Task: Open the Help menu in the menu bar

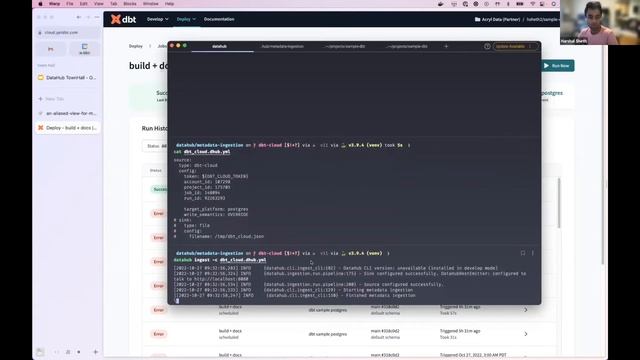Action: (x=169, y=4)
